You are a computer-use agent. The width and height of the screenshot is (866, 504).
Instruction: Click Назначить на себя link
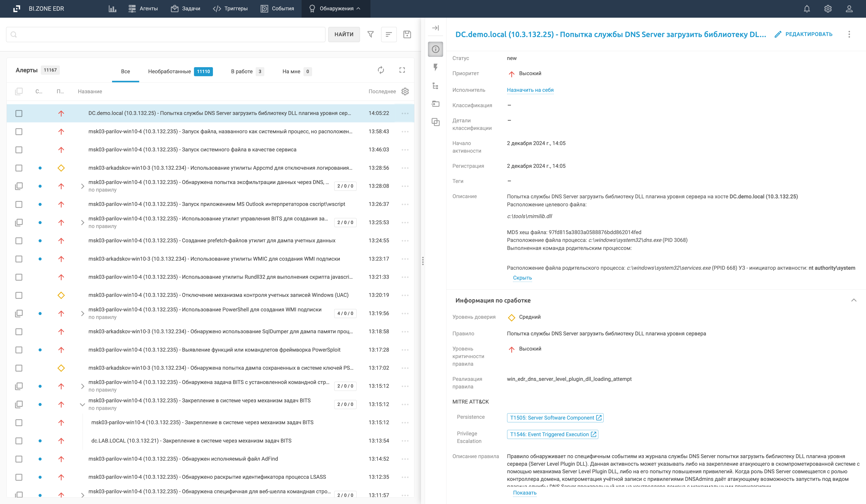[x=530, y=90]
